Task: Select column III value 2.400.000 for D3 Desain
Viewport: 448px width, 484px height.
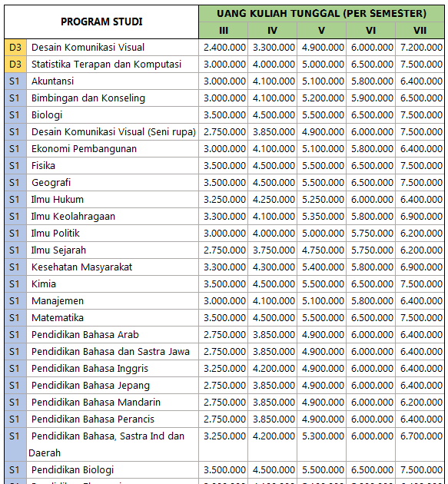Action: pos(225,47)
